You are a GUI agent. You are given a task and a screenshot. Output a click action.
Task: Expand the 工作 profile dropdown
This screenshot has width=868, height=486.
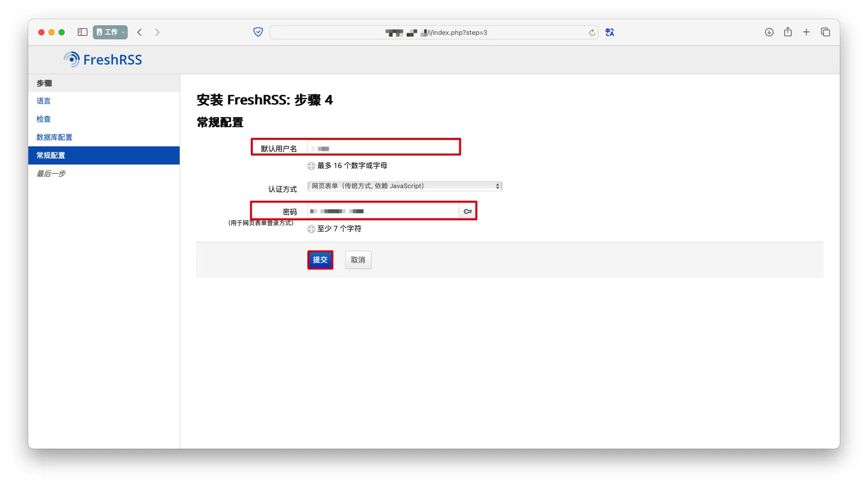pyautogui.click(x=110, y=32)
